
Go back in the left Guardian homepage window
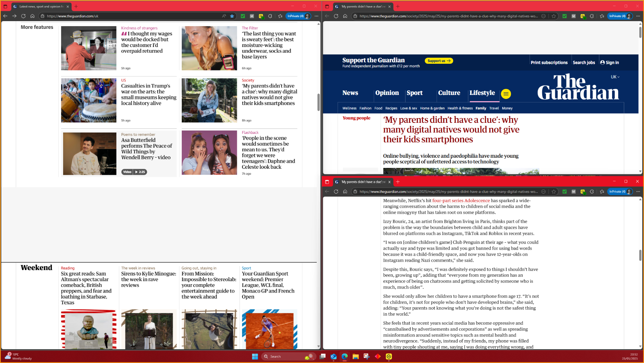click(5, 16)
